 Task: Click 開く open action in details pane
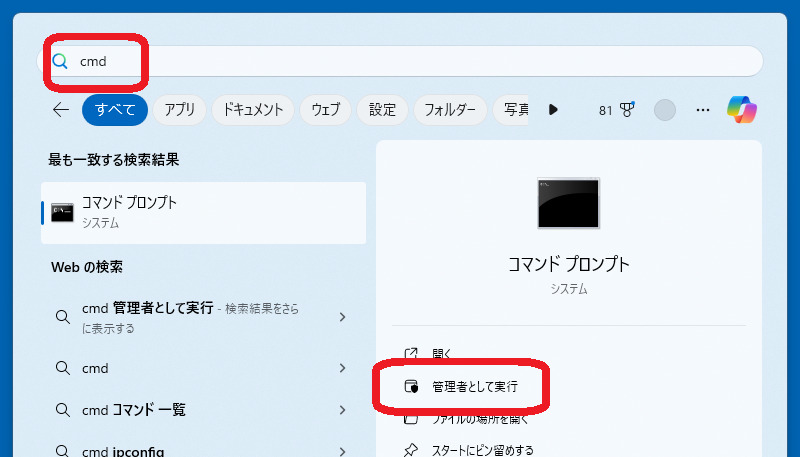[x=442, y=353]
